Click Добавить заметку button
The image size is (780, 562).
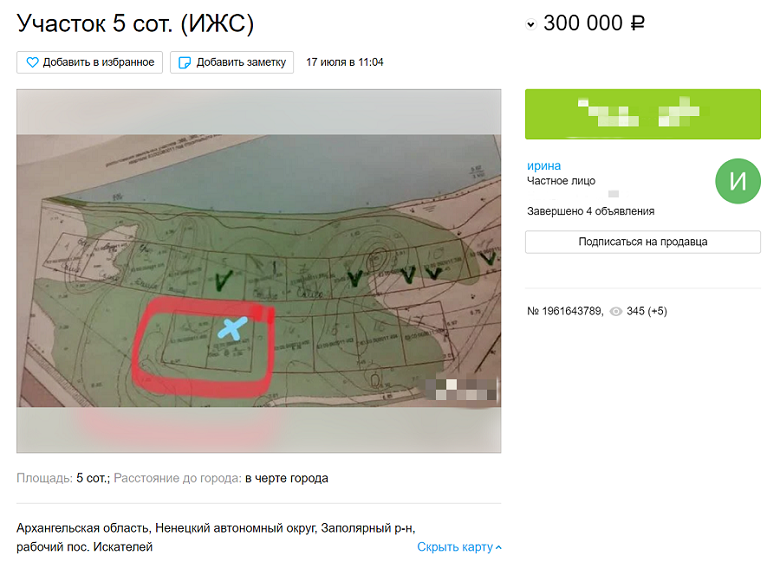[x=232, y=63]
